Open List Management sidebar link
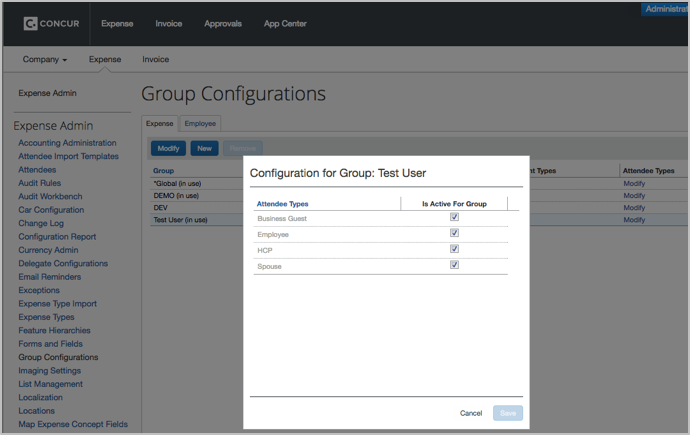Image resolution: width=690 pixels, height=435 pixels. 50,384
